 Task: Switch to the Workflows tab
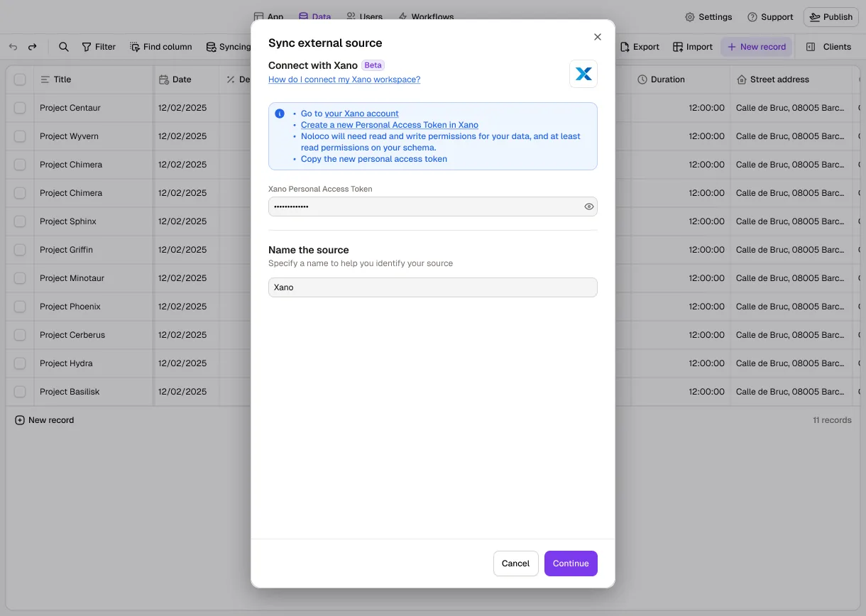click(426, 16)
